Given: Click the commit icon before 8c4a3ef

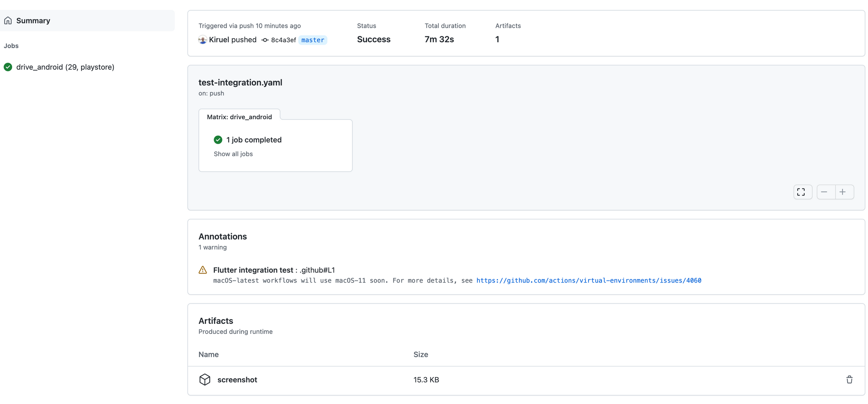Looking at the screenshot, I should (x=265, y=40).
